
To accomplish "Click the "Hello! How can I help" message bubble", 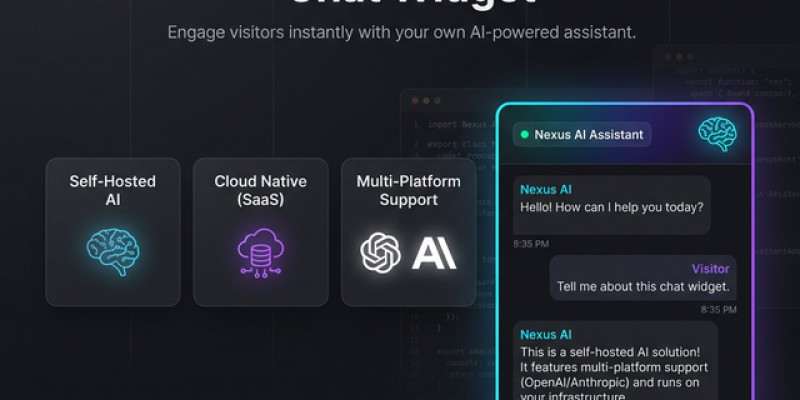I will pyautogui.click(x=611, y=198).
